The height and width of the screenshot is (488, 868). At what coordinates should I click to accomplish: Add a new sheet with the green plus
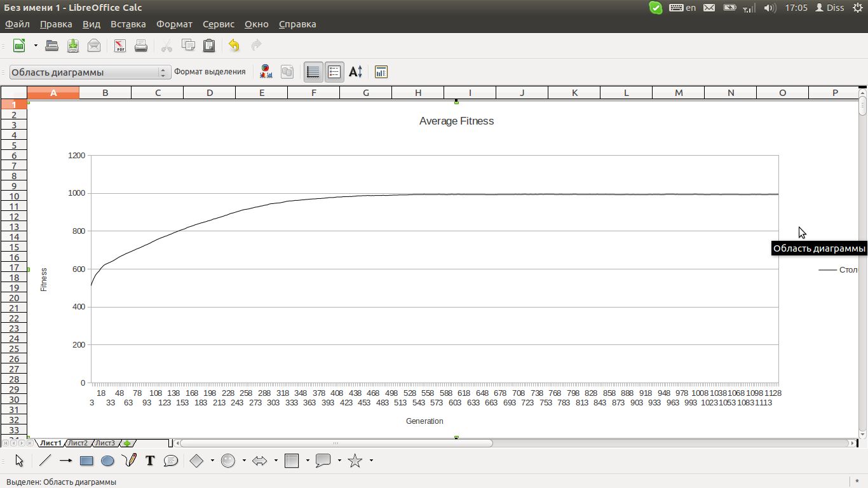[127, 443]
